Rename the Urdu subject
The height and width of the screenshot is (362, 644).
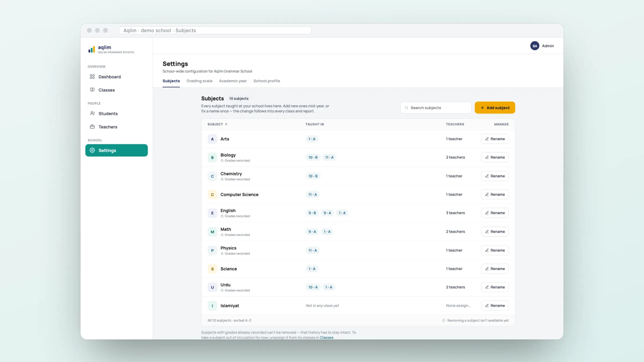click(x=495, y=287)
